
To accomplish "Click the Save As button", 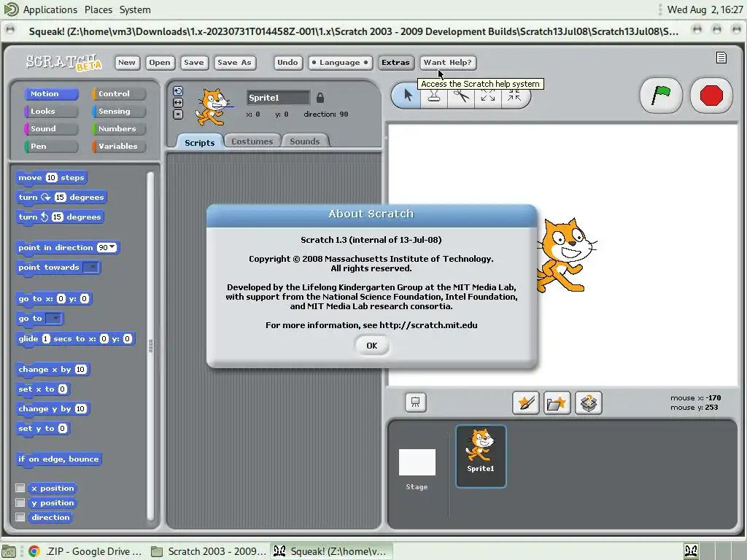I will click(234, 63).
